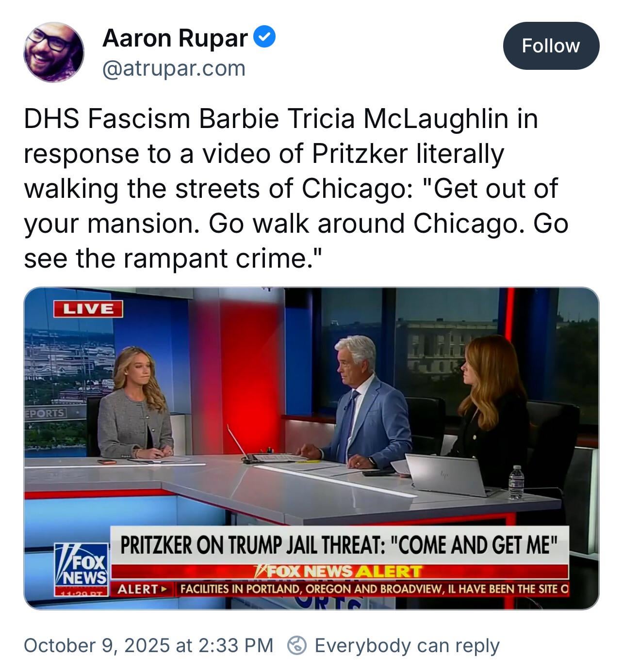Viewport: 623px width, 672px height.
Task: Click the LIVE badge in video
Action: [x=88, y=309]
